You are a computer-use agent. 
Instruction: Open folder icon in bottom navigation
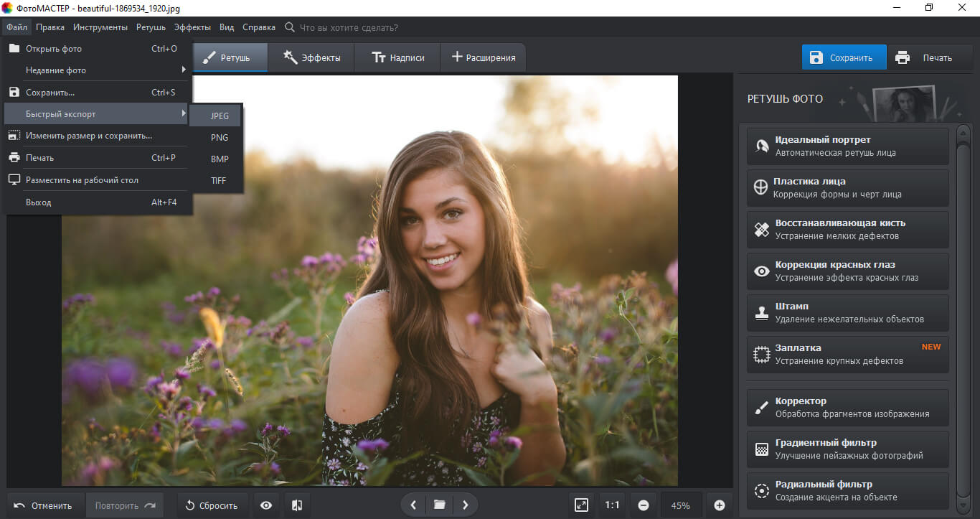point(439,505)
